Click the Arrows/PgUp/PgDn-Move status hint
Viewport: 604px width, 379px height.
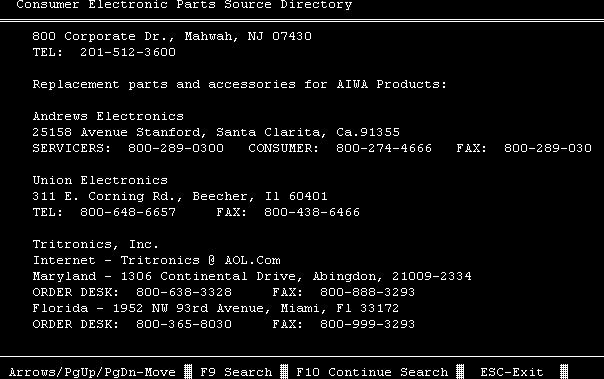[92, 372]
